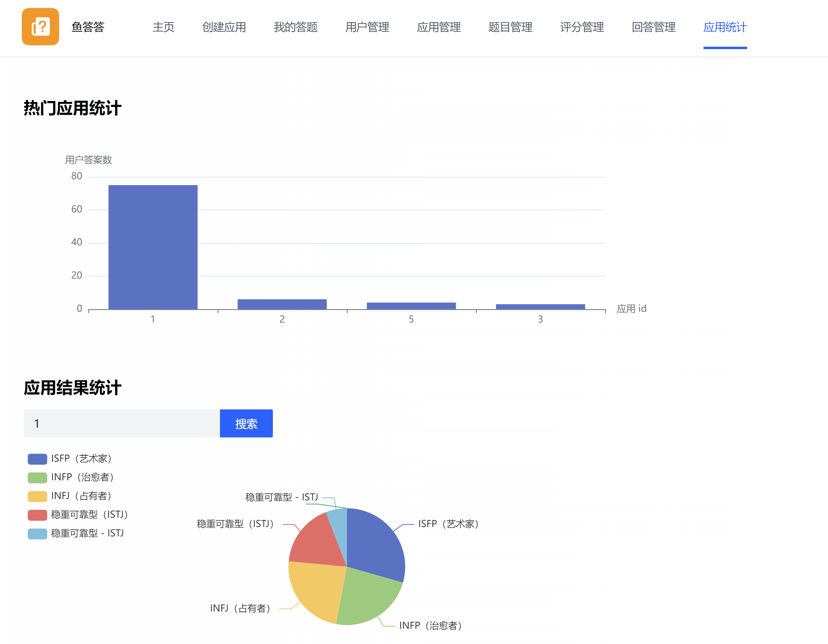Toggle the red 稳重可靠型（ISTJ）legend swatch

click(37, 515)
